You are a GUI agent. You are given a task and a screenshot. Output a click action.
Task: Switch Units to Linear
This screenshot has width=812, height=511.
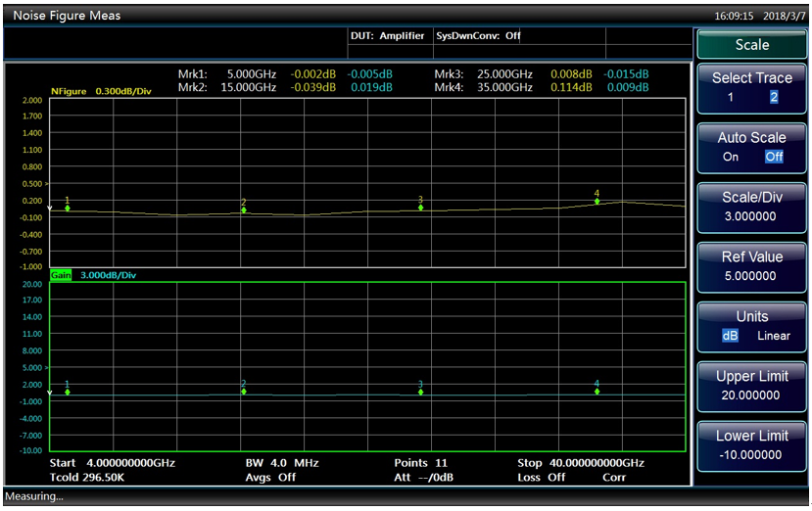(x=773, y=336)
